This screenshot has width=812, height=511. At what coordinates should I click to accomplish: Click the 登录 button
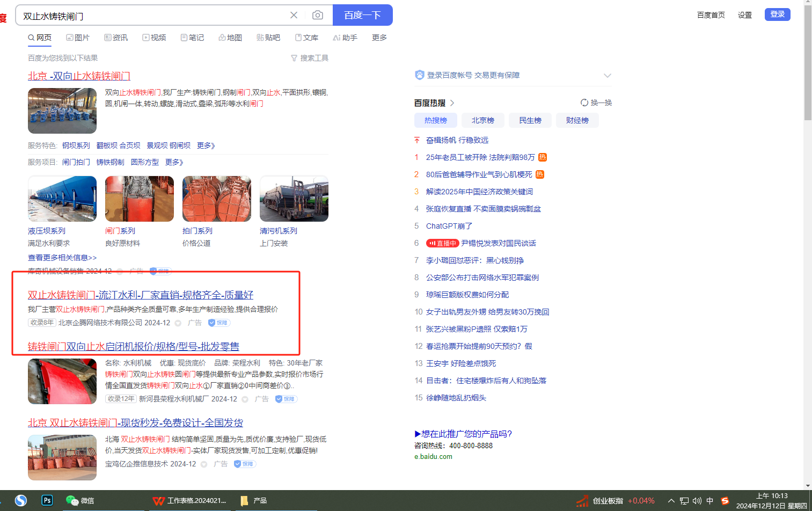[777, 14]
